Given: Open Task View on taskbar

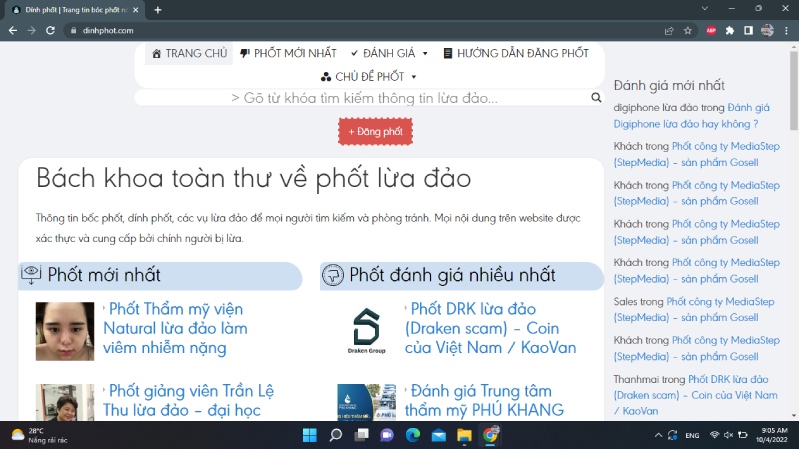Looking at the screenshot, I should point(361,435).
